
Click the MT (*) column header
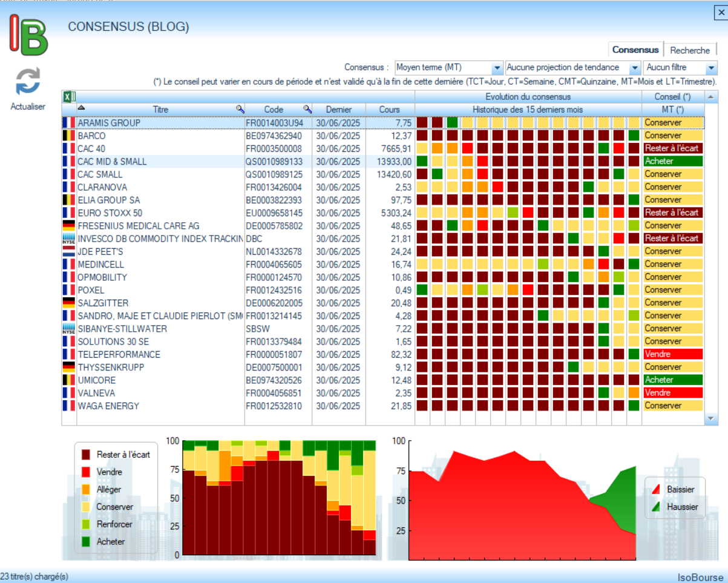point(672,110)
